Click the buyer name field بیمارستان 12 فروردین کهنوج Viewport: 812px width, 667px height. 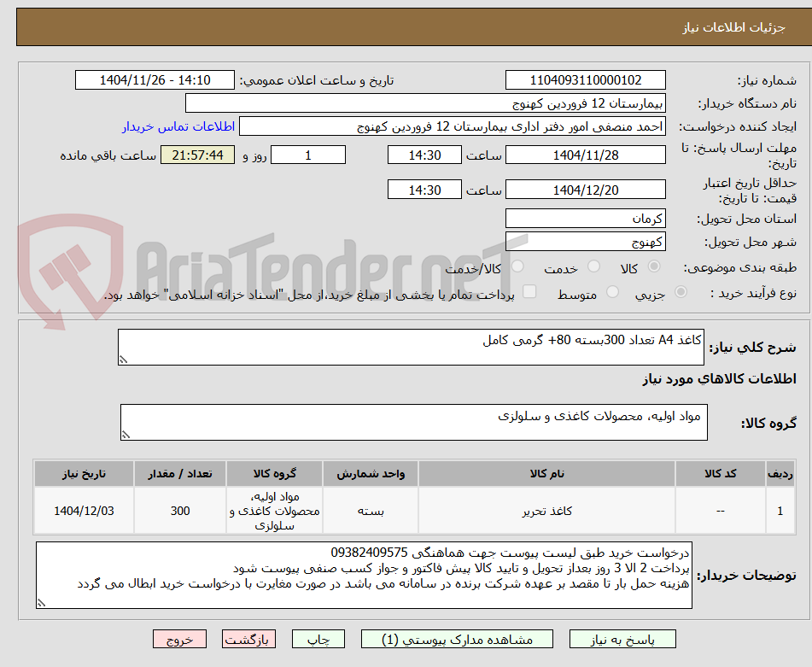(425, 103)
